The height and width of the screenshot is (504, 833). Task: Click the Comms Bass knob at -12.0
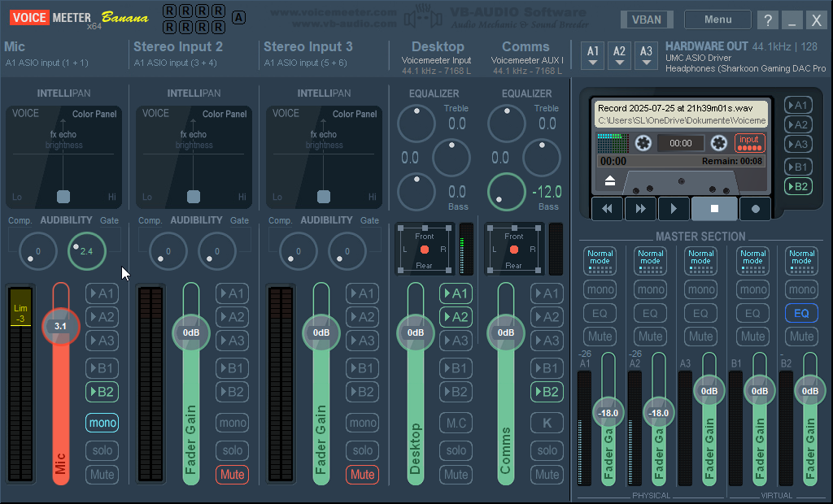(506, 192)
